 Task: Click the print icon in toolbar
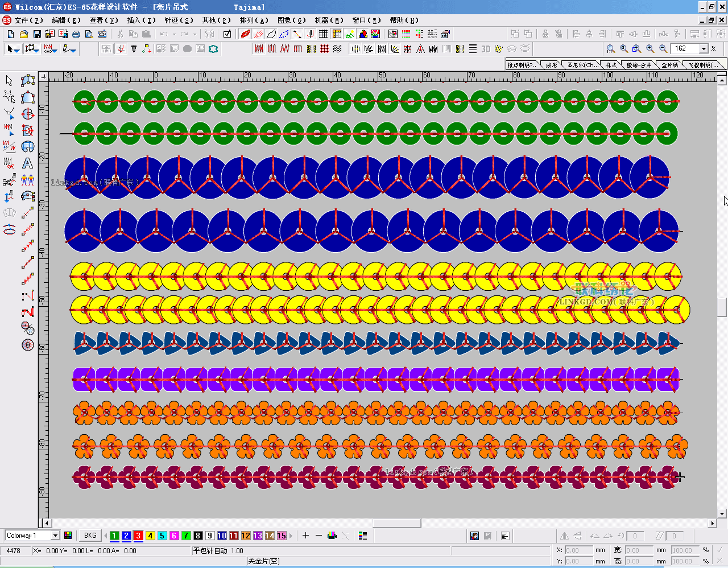(x=76, y=34)
